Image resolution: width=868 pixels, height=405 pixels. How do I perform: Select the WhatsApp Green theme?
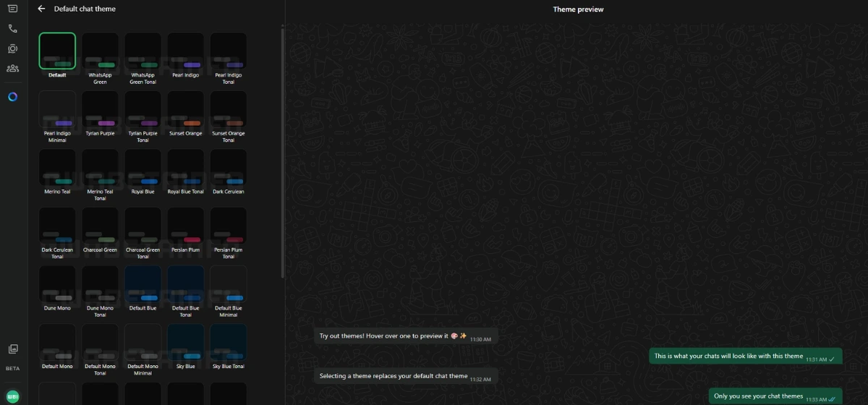100,51
